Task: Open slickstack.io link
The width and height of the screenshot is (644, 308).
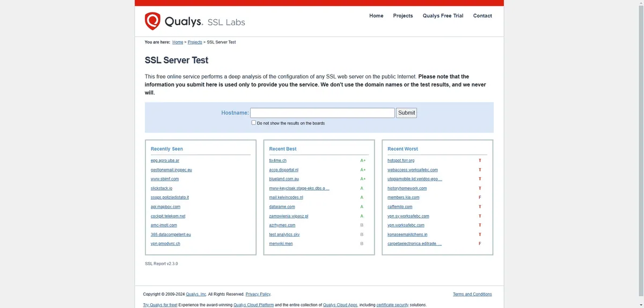Action: (x=162, y=188)
